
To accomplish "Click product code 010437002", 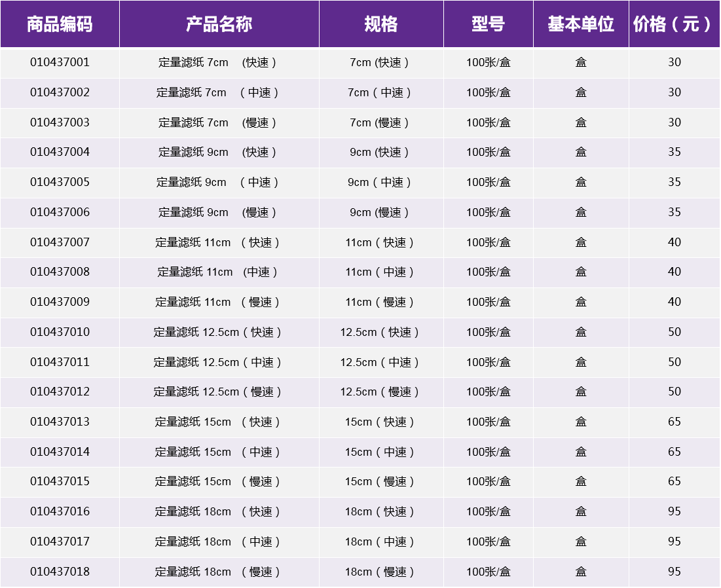I will pyautogui.click(x=60, y=92).
